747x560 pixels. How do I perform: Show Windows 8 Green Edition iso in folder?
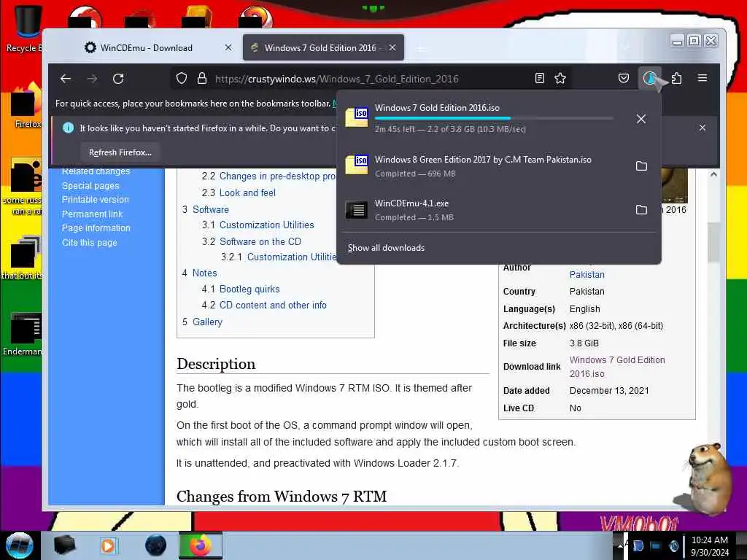(x=641, y=166)
